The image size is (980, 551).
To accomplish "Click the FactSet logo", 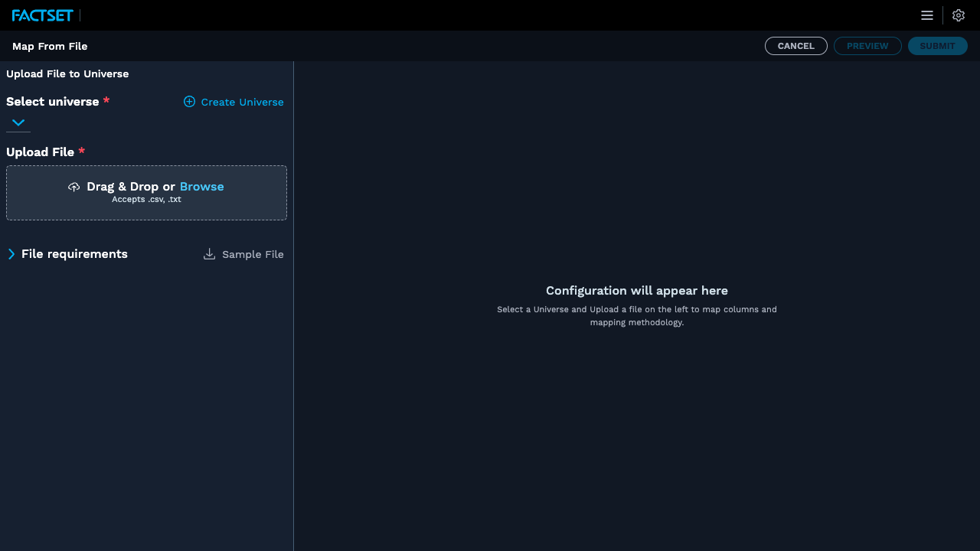I will [43, 15].
